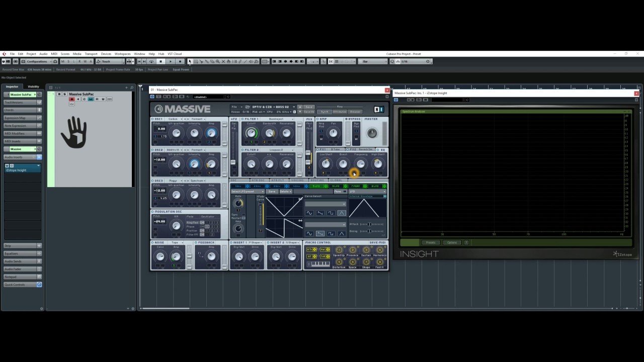Toggle the OSC1 power button
This screenshot has height=362, width=644.
pos(153,119)
